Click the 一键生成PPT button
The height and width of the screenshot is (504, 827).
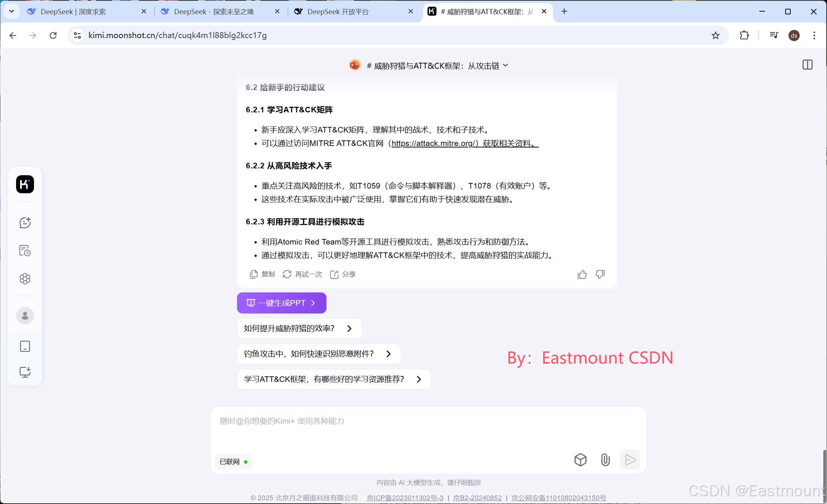tap(281, 303)
